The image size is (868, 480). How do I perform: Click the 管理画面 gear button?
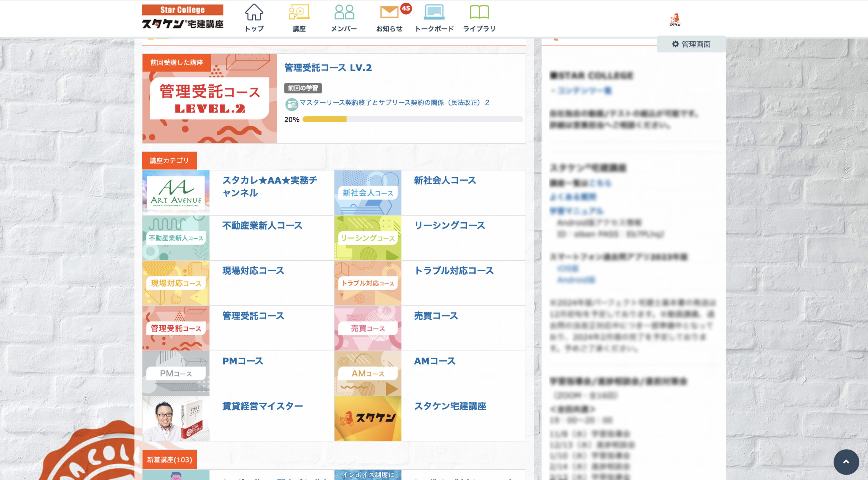click(x=691, y=44)
